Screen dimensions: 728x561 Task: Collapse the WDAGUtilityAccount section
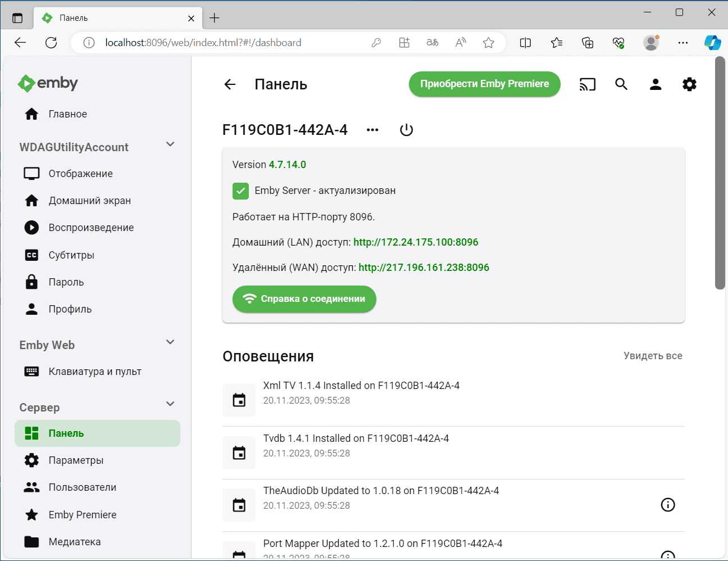point(170,144)
